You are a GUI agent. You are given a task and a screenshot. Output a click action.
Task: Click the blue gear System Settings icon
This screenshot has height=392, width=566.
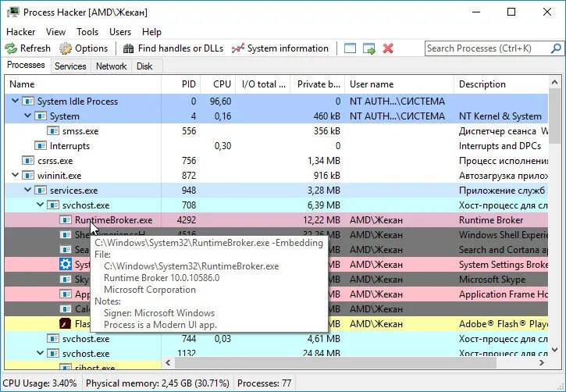[66, 264]
